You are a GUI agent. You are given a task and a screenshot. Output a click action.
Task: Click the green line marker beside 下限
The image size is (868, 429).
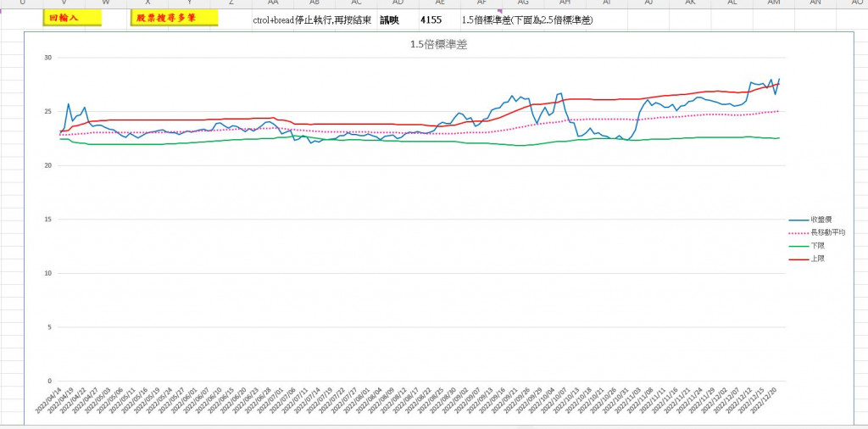coord(799,246)
